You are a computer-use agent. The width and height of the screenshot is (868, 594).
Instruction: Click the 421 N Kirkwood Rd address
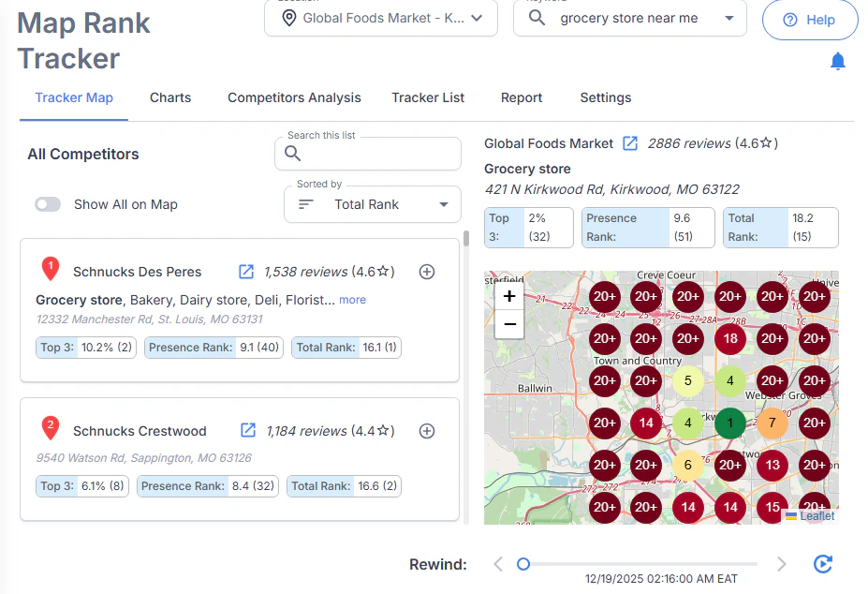(x=611, y=189)
